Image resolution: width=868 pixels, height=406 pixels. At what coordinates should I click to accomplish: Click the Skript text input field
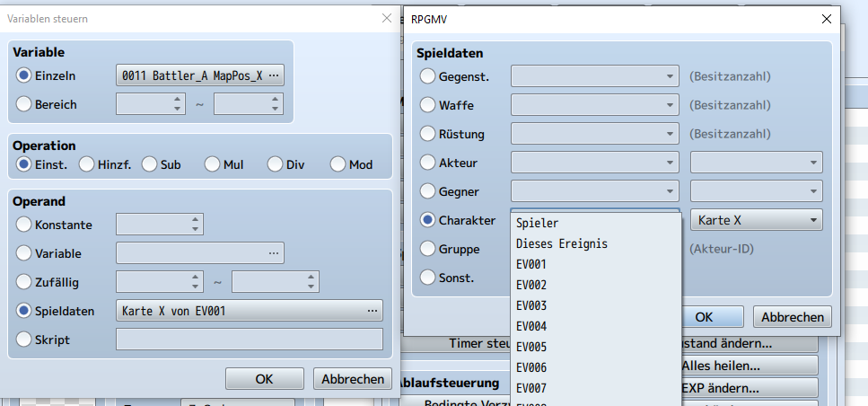250,339
